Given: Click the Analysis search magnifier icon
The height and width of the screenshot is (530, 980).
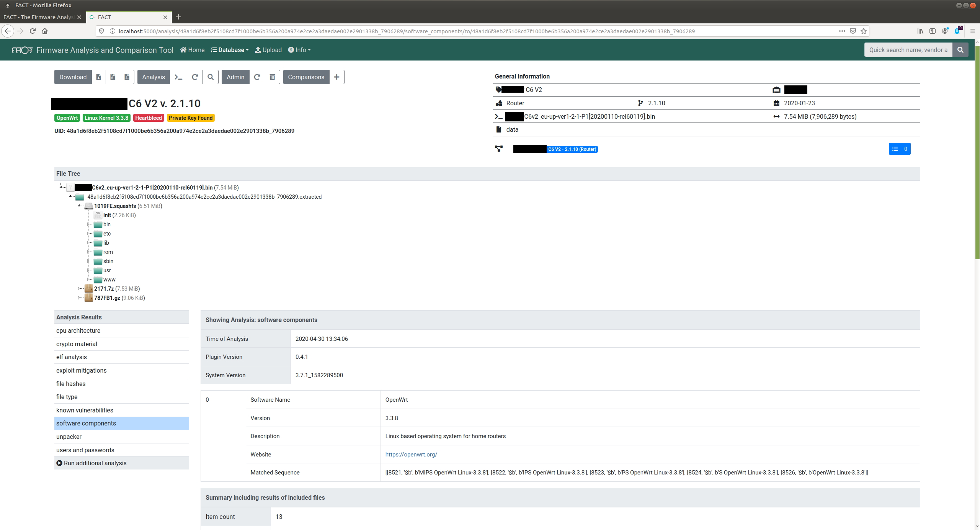Looking at the screenshot, I should [x=210, y=77].
